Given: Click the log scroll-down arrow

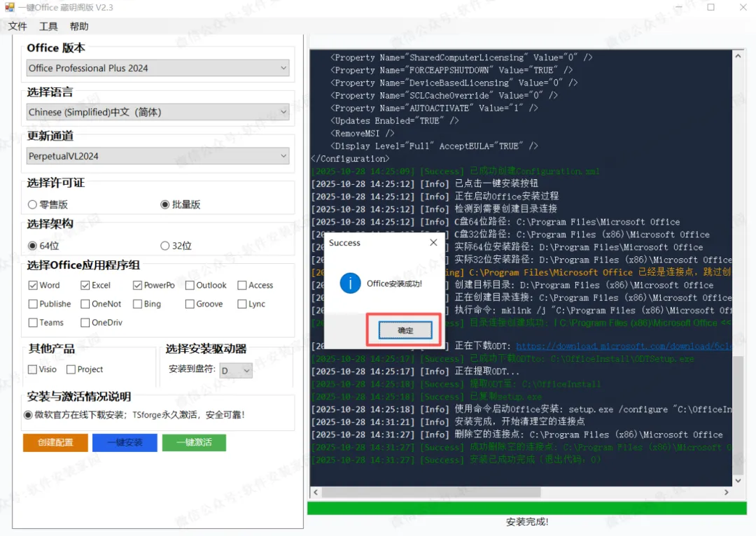Looking at the screenshot, I should 738,481.
